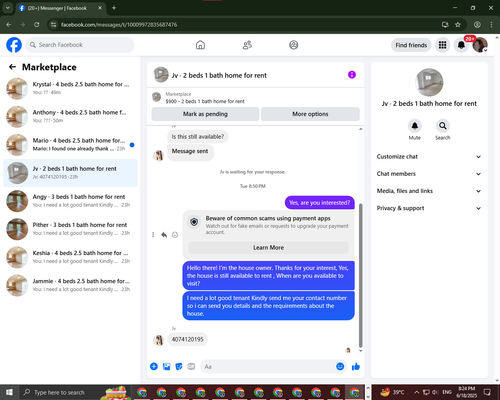Open the Chrome three-dot menu
The image size is (500, 400).
(x=491, y=25)
